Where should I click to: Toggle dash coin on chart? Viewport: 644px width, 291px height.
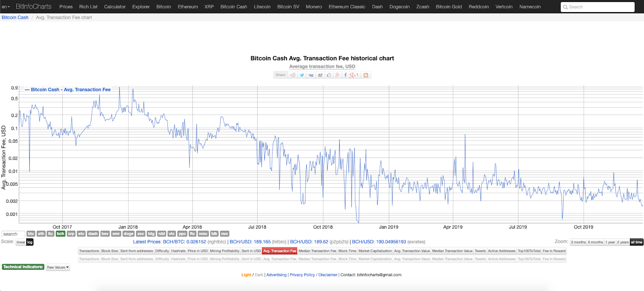click(93, 234)
